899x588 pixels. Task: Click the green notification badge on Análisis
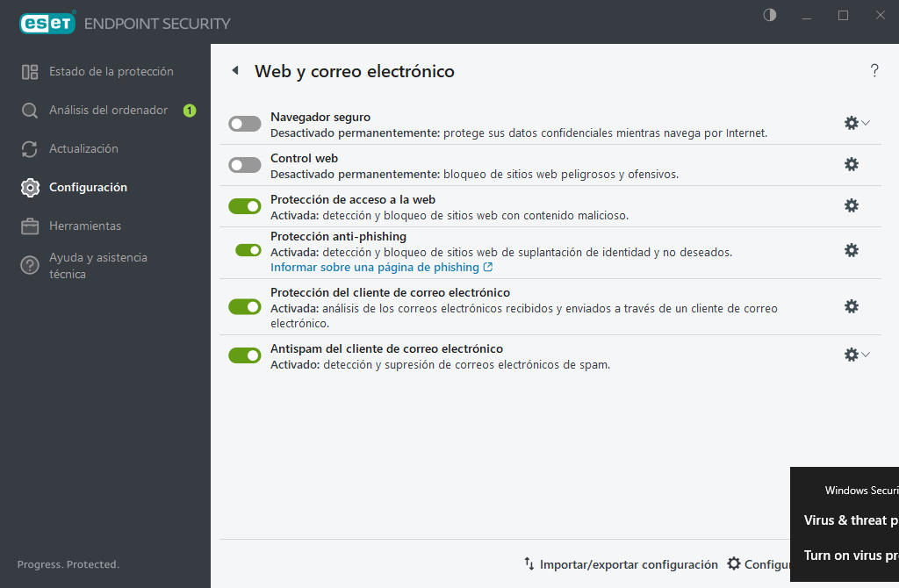[190, 110]
